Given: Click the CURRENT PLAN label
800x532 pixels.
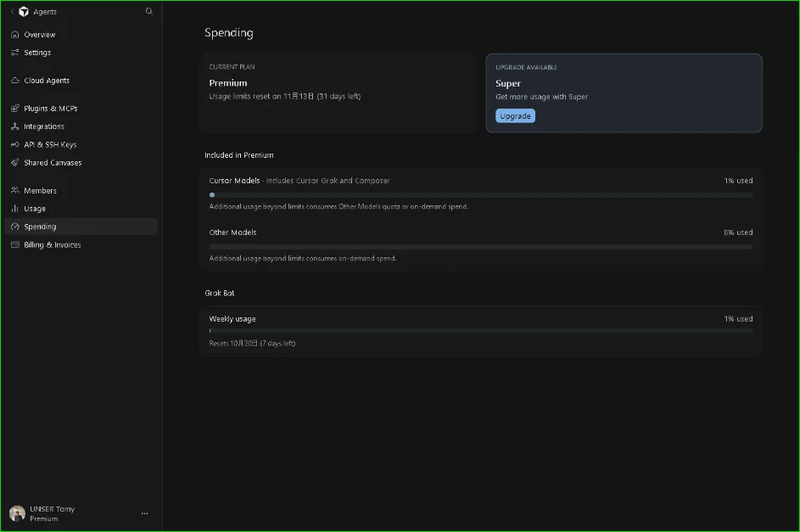Looking at the screenshot, I should (232, 67).
